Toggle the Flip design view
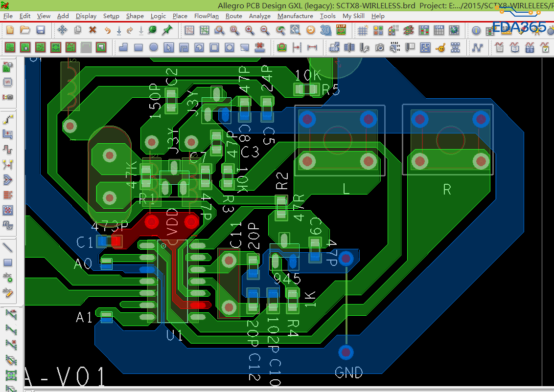 pyautogui.click(x=341, y=30)
